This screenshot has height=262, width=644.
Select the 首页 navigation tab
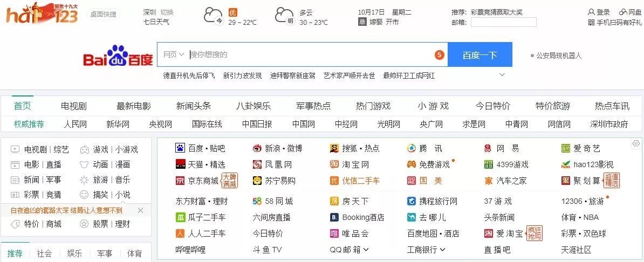[x=23, y=106]
